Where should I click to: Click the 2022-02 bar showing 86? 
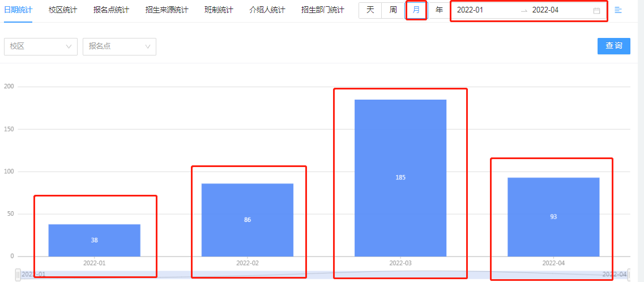(x=248, y=220)
